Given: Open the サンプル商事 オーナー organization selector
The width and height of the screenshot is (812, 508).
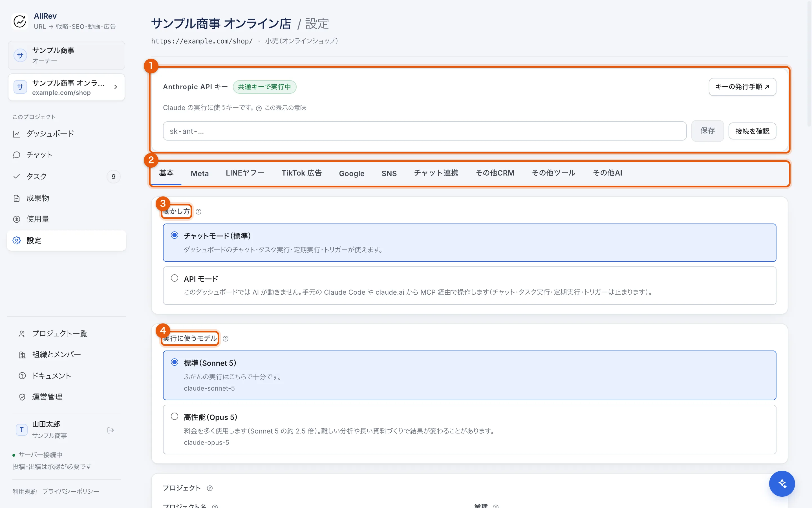Looking at the screenshot, I should [67, 55].
